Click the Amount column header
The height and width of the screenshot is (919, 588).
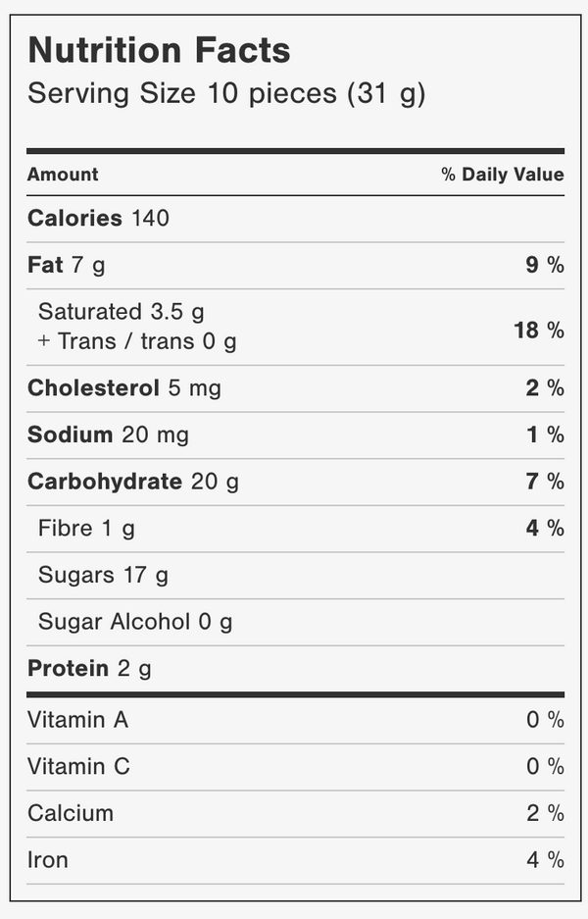coord(63,174)
